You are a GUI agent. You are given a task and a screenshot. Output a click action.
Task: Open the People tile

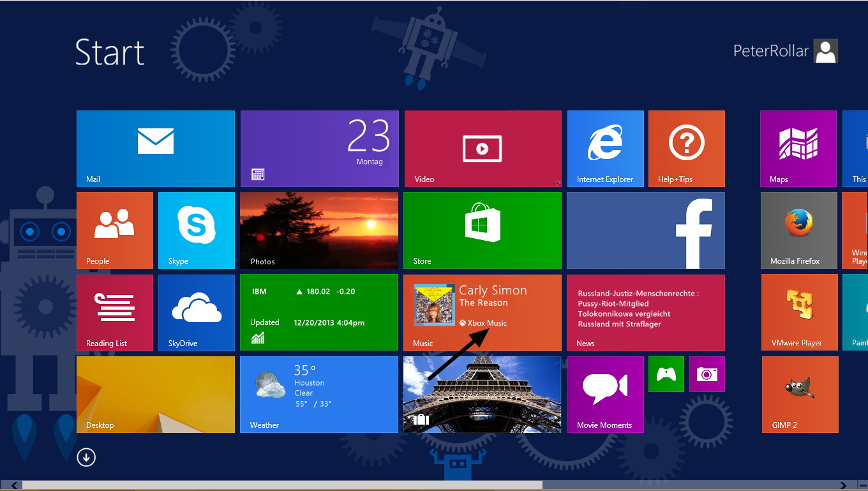pyautogui.click(x=115, y=230)
